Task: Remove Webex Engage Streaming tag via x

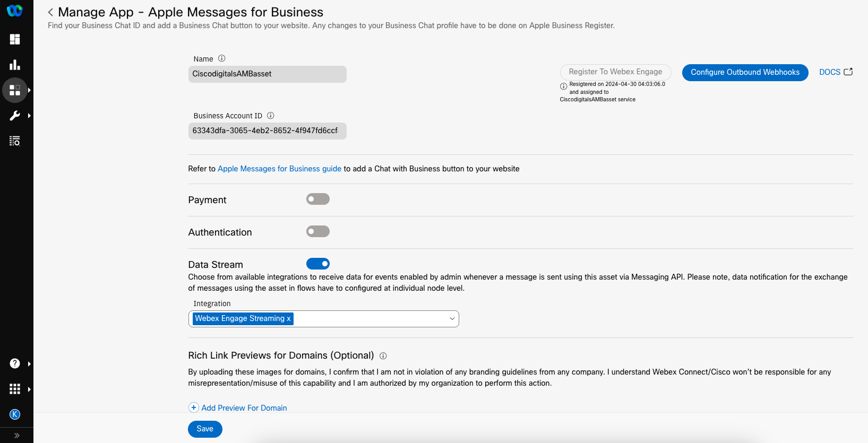Action: click(289, 318)
